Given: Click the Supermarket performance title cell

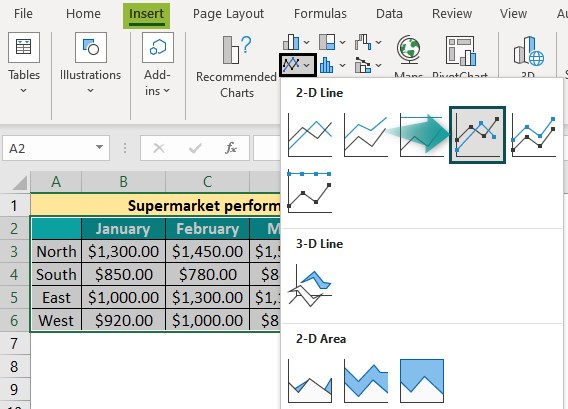Looking at the screenshot, I should pyautogui.click(x=156, y=206).
